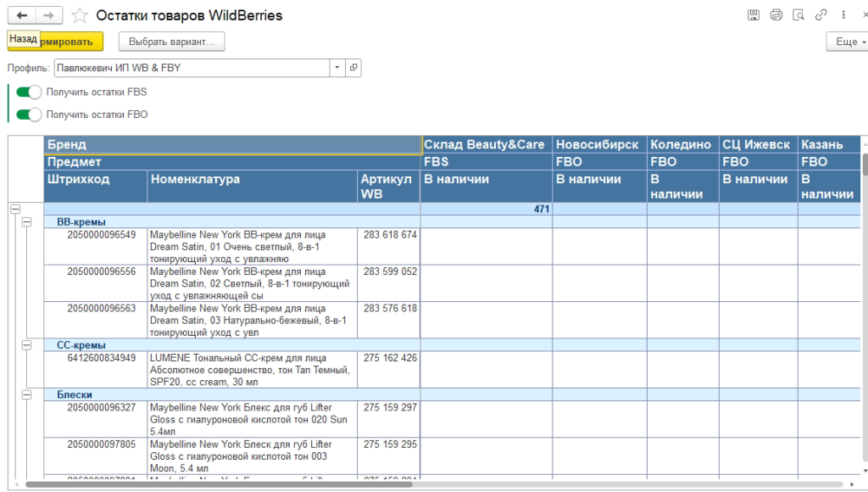Click the Получить остатки FBO label

coord(97,115)
